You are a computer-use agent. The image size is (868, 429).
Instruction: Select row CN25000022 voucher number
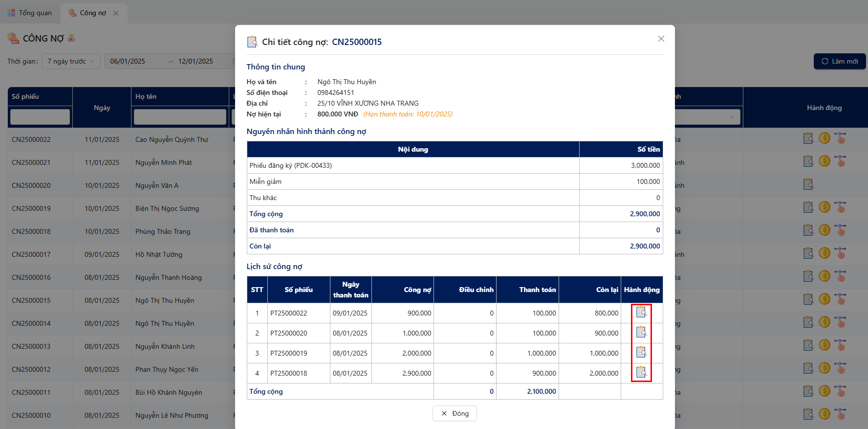[x=31, y=139]
